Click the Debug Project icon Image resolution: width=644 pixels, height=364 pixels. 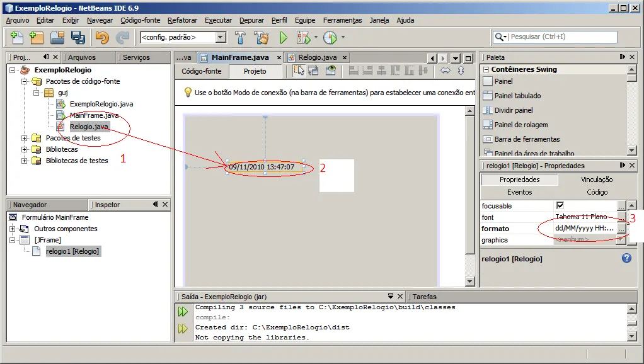pyautogui.click(x=304, y=37)
